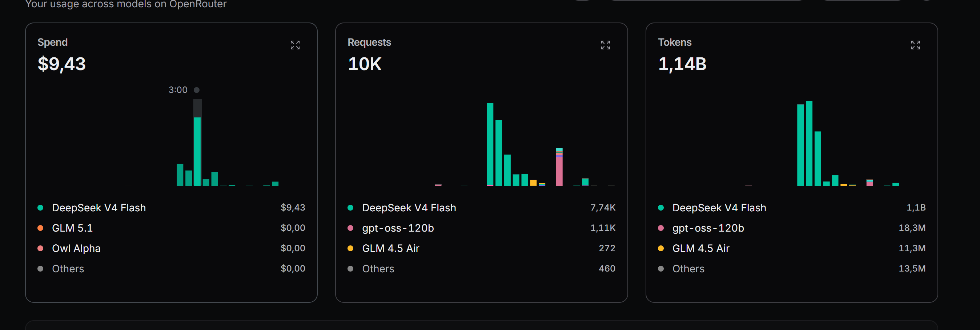Select Owl Alpha in the Spend legend
This screenshot has width=980, height=330.
(x=76, y=248)
